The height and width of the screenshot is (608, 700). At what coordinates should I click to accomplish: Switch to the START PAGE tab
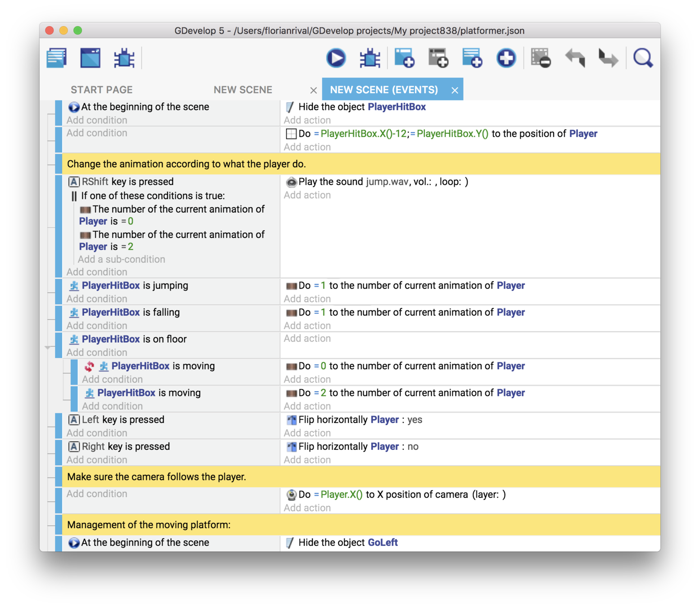pos(102,90)
